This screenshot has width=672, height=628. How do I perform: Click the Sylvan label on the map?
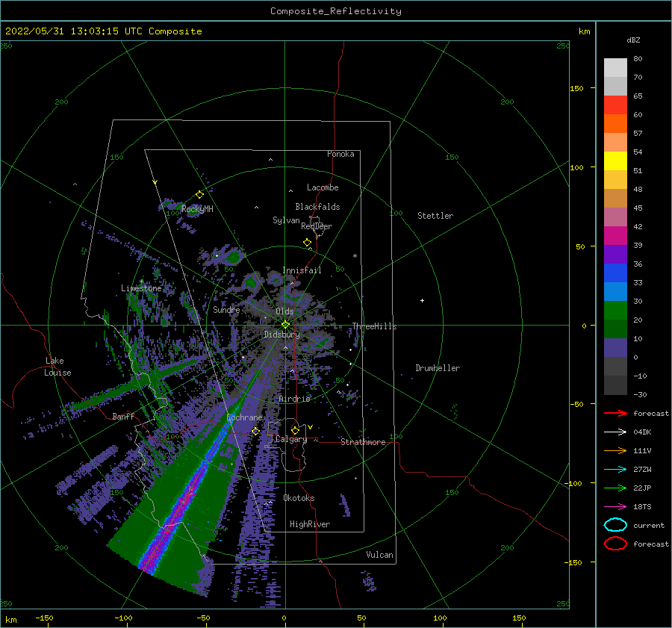tap(286, 220)
